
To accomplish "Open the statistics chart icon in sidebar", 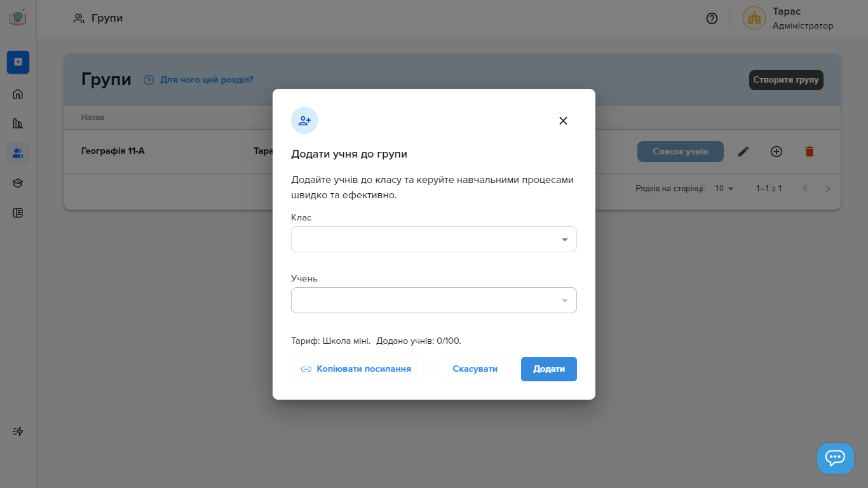I will pos(18,124).
